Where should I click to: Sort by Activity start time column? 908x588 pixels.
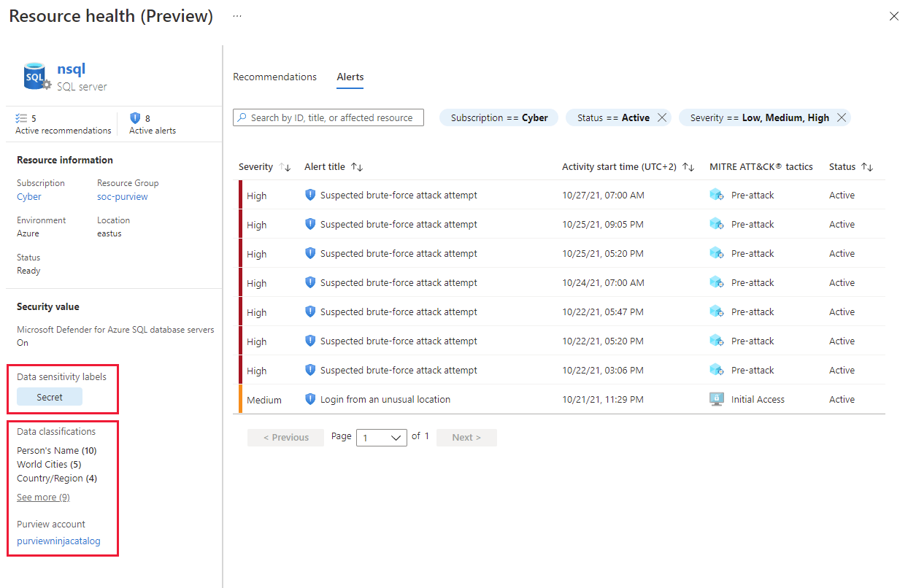click(686, 166)
